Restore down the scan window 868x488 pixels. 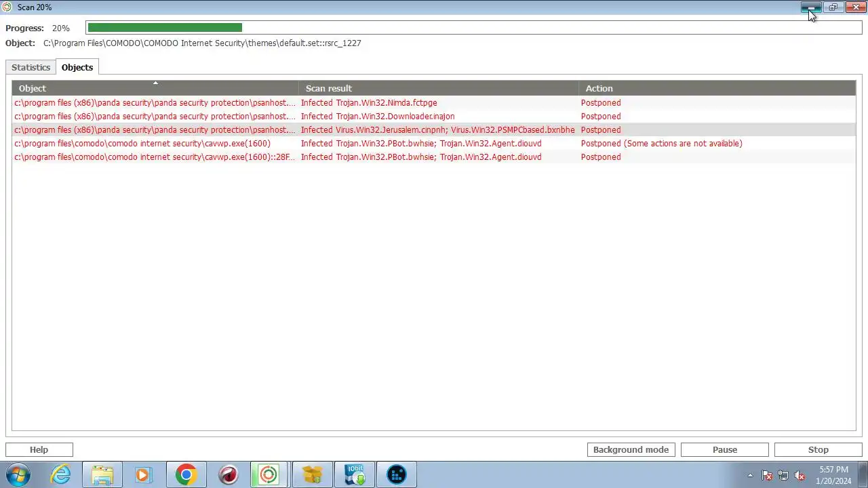click(x=833, y=7)
